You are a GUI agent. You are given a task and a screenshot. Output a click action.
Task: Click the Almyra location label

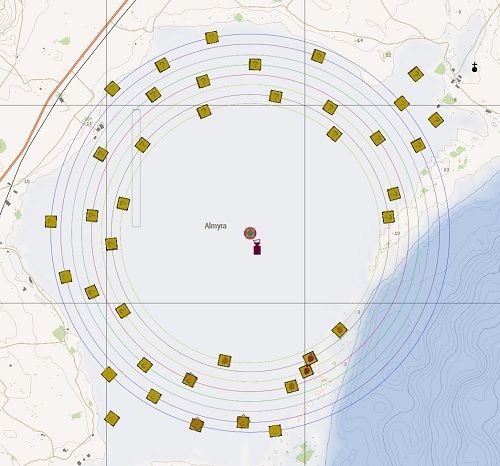[215, 226]
